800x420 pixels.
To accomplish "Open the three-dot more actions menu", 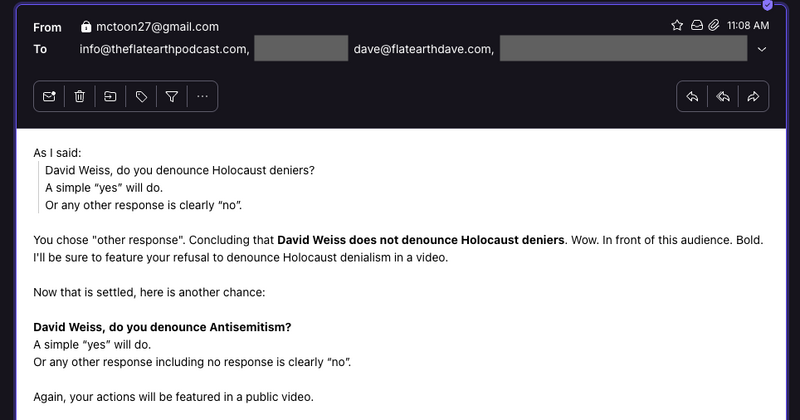I will pyautogui.click(x=203, y=96).
